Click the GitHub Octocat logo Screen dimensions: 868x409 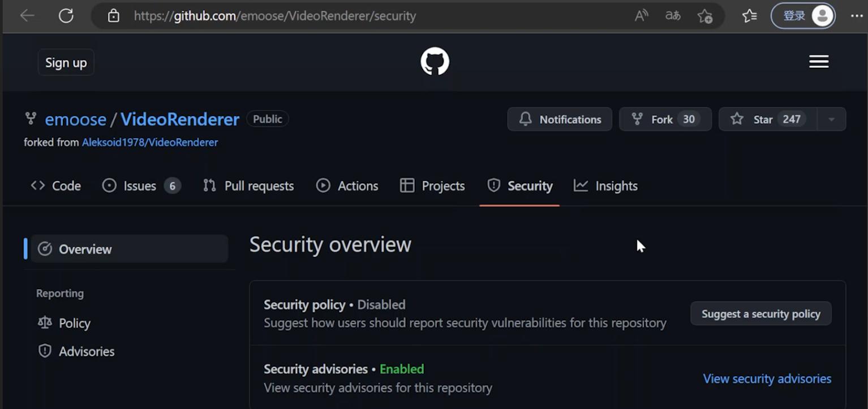(435, 62)
